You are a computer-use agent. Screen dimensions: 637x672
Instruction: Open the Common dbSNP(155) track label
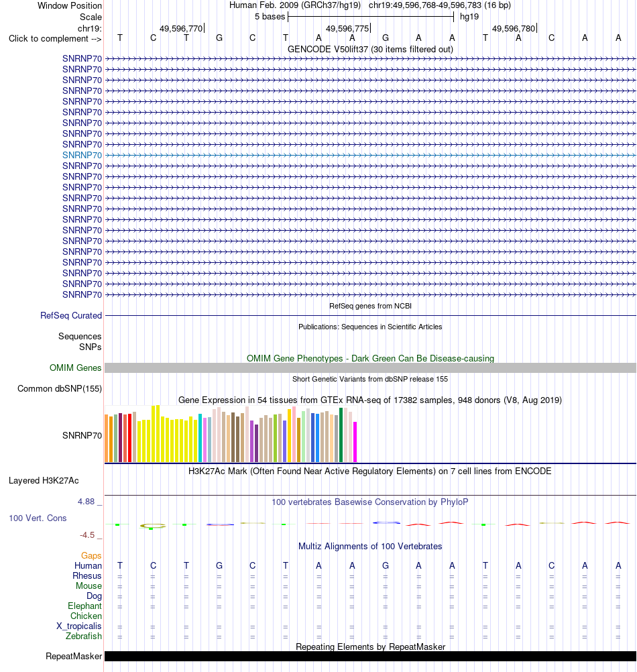point(60,389)
